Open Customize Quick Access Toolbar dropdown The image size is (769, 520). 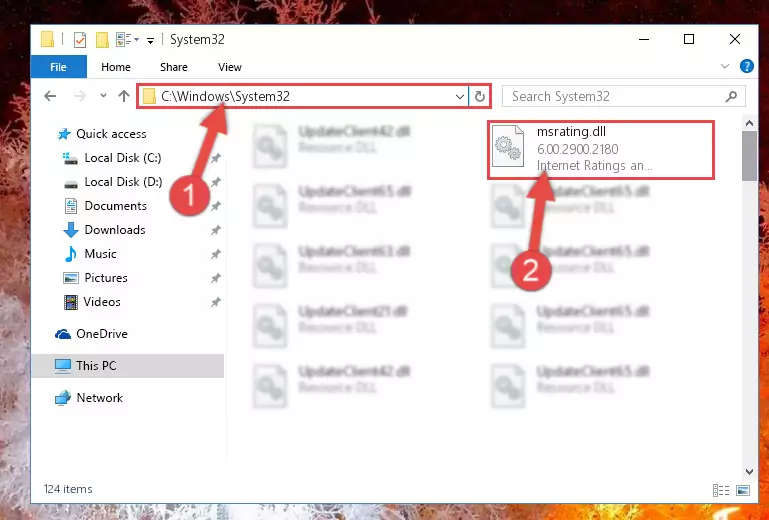pyautogui.click(x=150, y=40)
